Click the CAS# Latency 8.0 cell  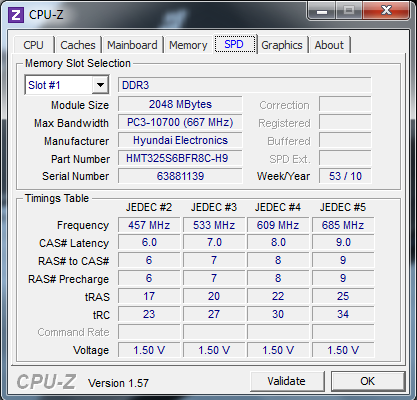point(278,242)
